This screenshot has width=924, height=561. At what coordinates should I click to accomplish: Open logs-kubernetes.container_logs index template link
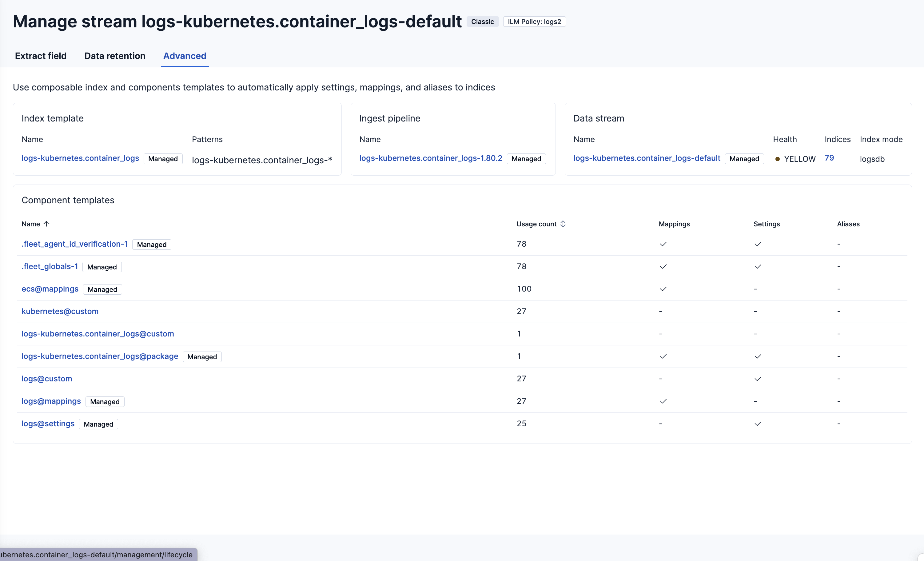click(80, 158)
